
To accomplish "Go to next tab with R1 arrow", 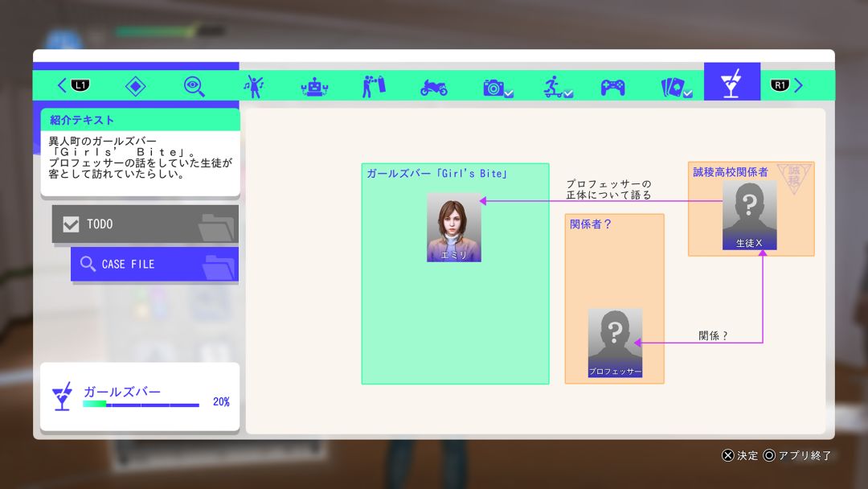I will point(786,85).
